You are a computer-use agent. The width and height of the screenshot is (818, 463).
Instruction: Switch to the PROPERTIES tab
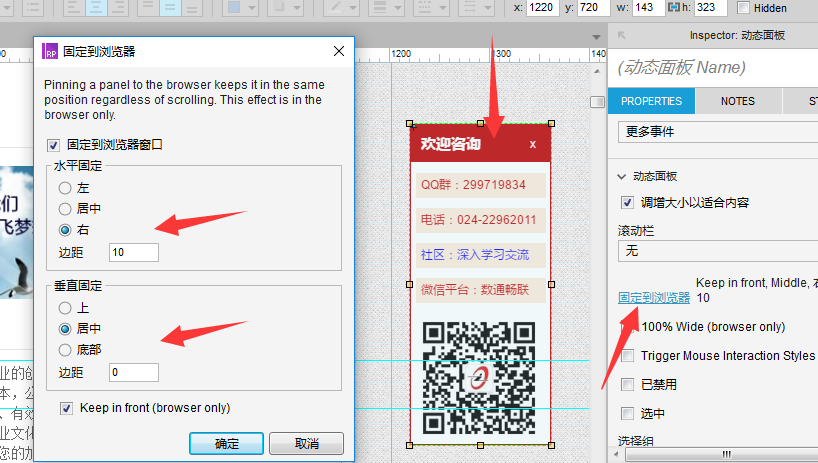click(x=651, y=101)
